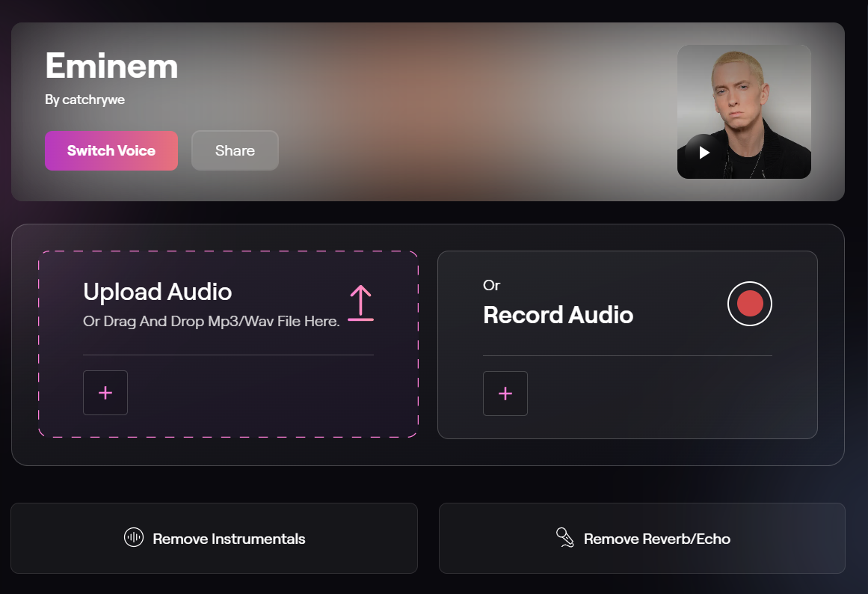Click the 'Record Audio' heading
The width and height of the screenshot is (868, 594).
click(558, 315)
